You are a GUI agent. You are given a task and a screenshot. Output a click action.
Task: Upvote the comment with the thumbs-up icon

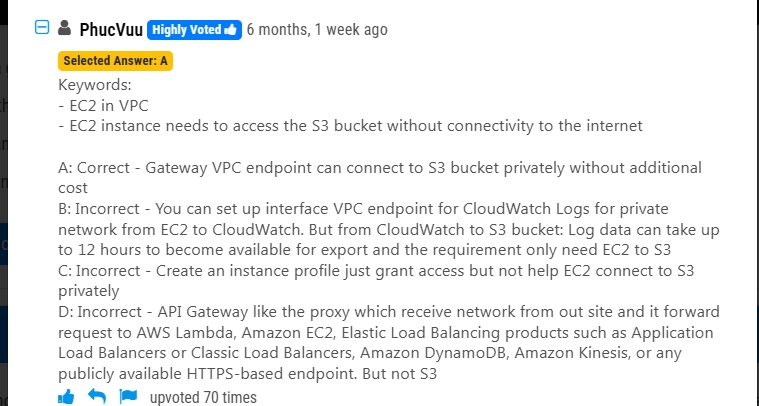tap(66, 397)
